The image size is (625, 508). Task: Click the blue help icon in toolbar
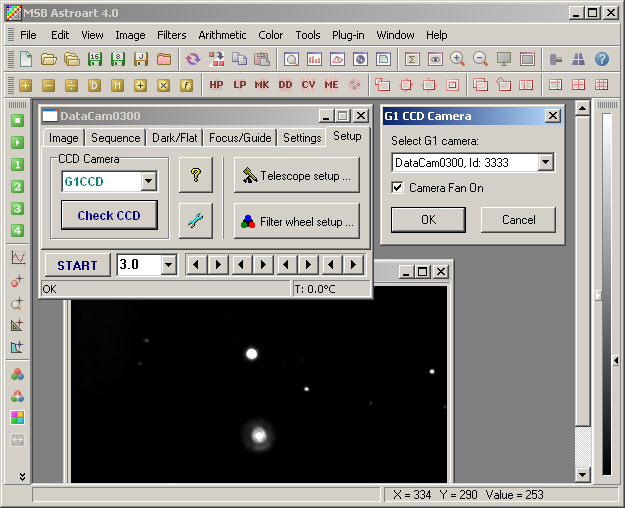602,59
